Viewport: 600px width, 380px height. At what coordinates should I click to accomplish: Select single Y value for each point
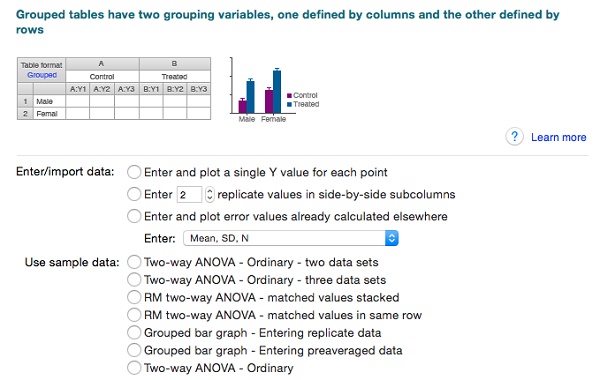coord(134,172)
